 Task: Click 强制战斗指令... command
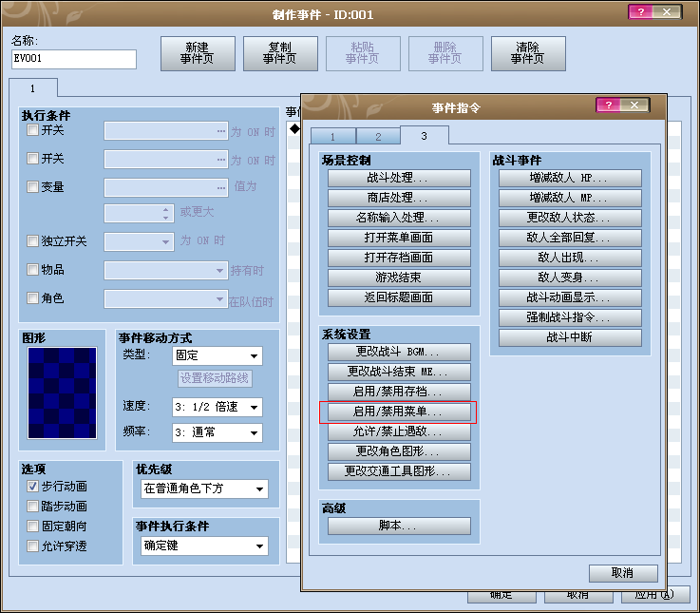click(x=570, y=317)
